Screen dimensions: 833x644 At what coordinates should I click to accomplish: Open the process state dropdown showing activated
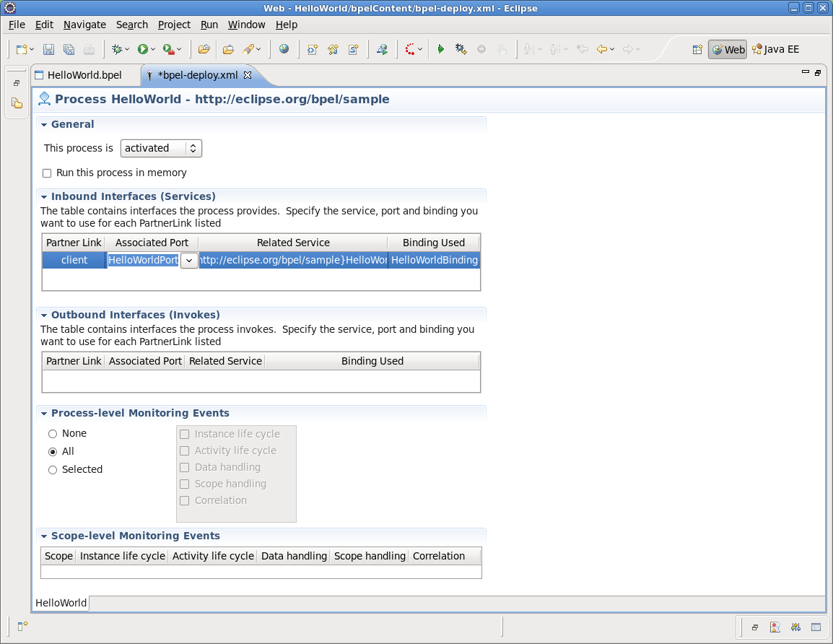click(x=193, y=148)
